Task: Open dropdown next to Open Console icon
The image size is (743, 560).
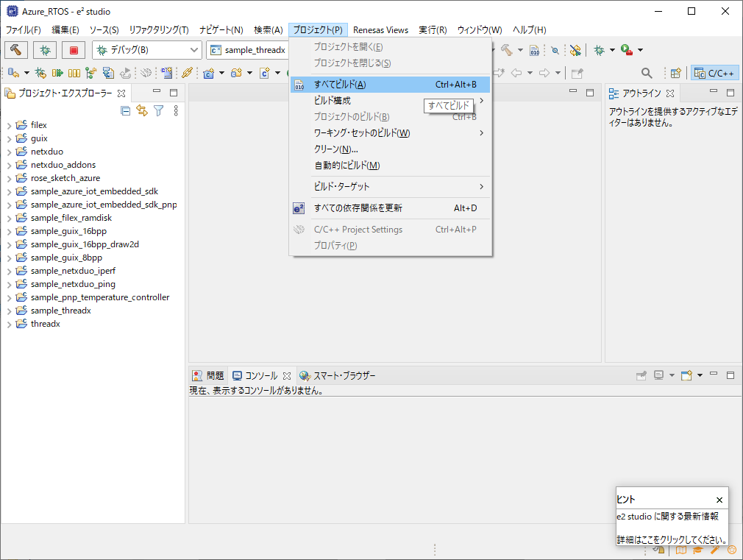Action: [x=700, y=375]
